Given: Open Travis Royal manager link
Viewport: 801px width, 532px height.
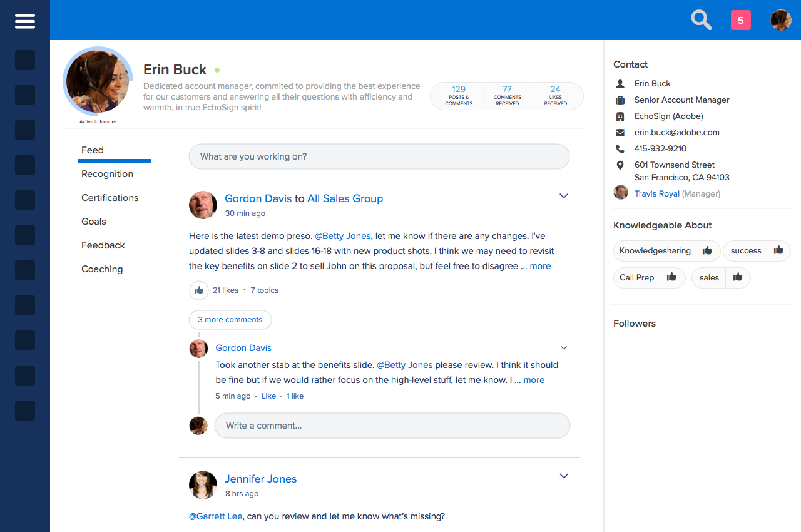Looking at the screenshot, I should (657, 193).
